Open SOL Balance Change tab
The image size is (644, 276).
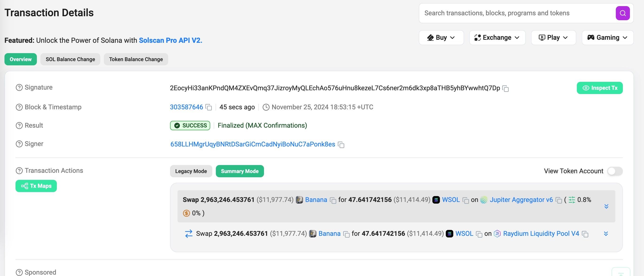pos(70,59)
